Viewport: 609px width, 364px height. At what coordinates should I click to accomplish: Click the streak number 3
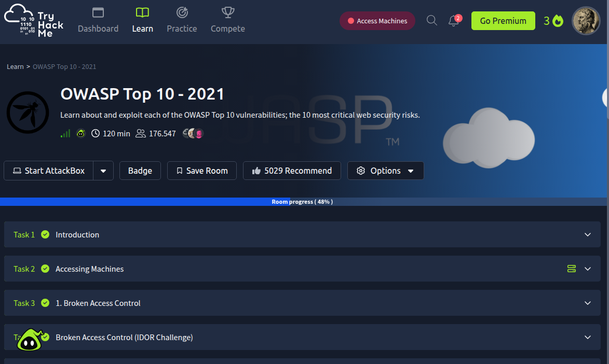(547, 21)
